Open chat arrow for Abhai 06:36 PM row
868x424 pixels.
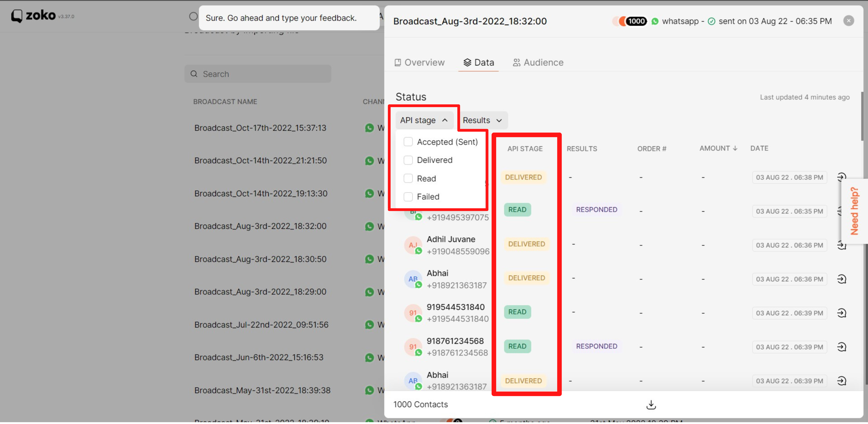[x=841, y=279]
